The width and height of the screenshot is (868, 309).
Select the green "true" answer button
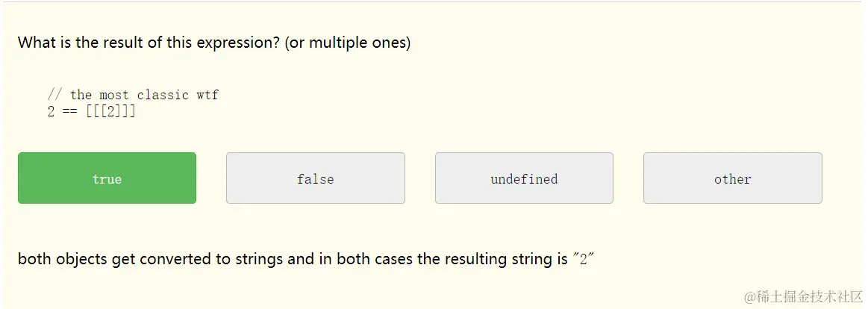tap(107, 178)
